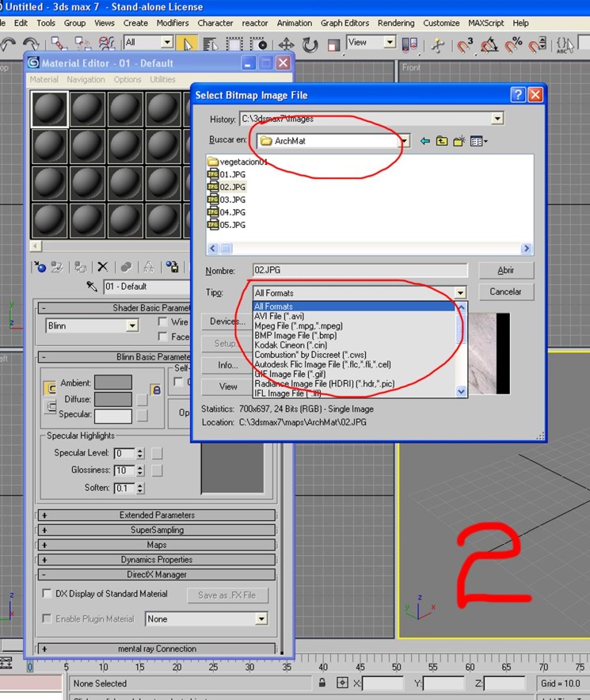The height and width of the screenshot is (700, 590).
Task: Open Select by Name list tool
Action: point(210,44)
